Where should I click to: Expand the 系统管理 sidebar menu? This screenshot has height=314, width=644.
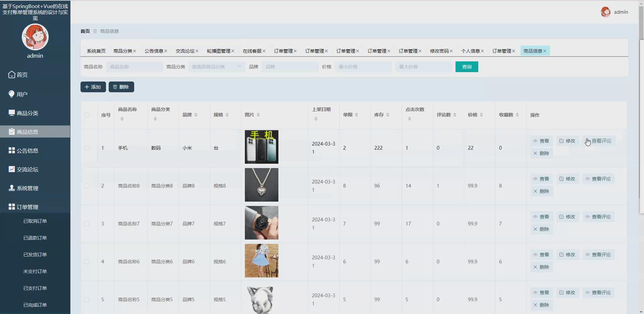pos(35,188)
